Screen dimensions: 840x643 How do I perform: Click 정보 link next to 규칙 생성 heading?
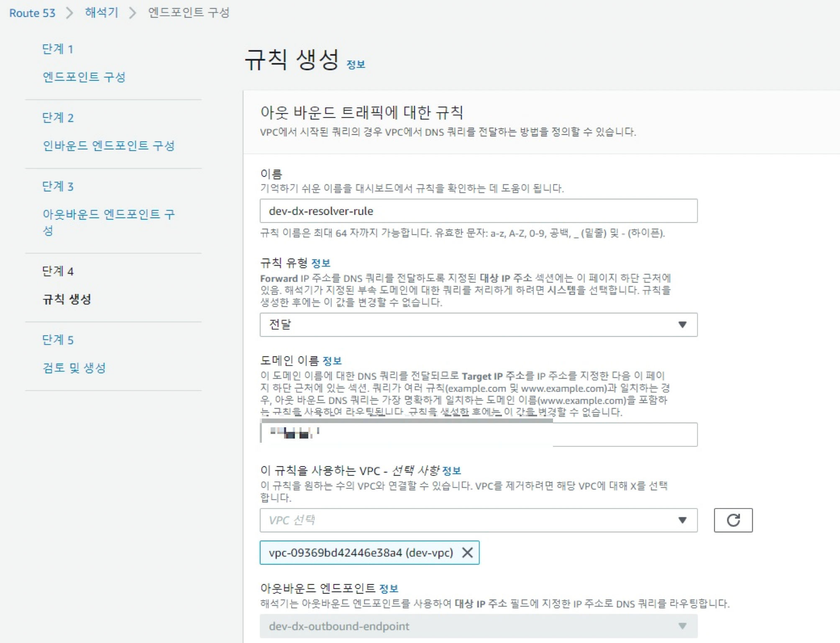coord(356,65)
